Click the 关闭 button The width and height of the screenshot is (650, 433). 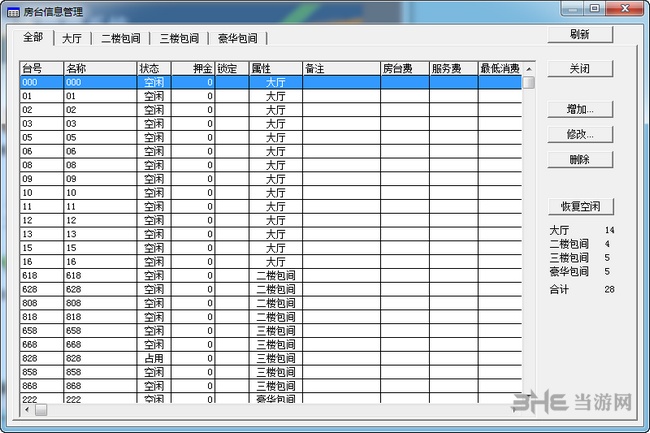coord(580,69)
